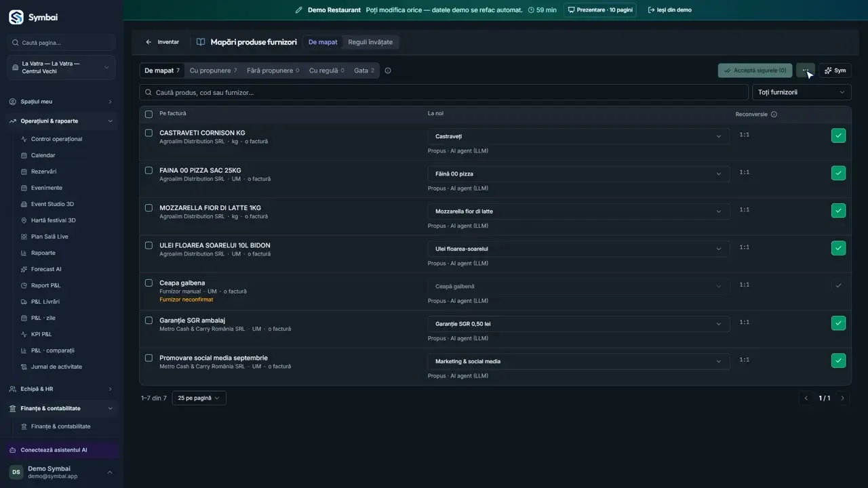868x488 pixels.
Task: Click the Sym assistant button
Action: (835, 70)
